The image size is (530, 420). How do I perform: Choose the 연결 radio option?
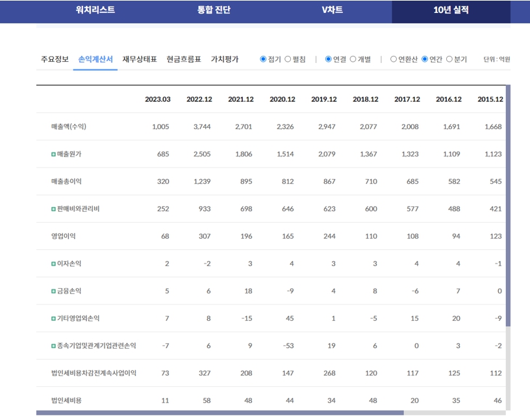[x=328, y=59]
